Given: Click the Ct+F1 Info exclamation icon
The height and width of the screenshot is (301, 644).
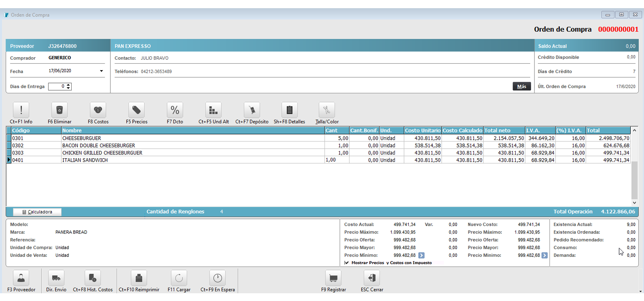Looking at the screenshot, I should click(x=21, y=110).
